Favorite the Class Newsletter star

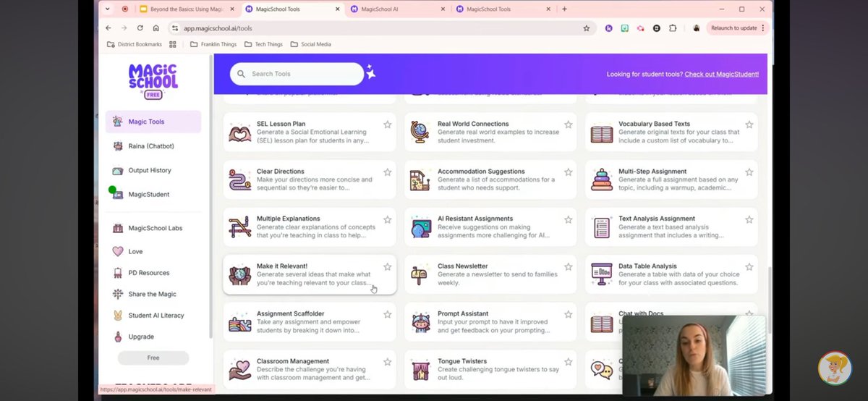(568, 267)
